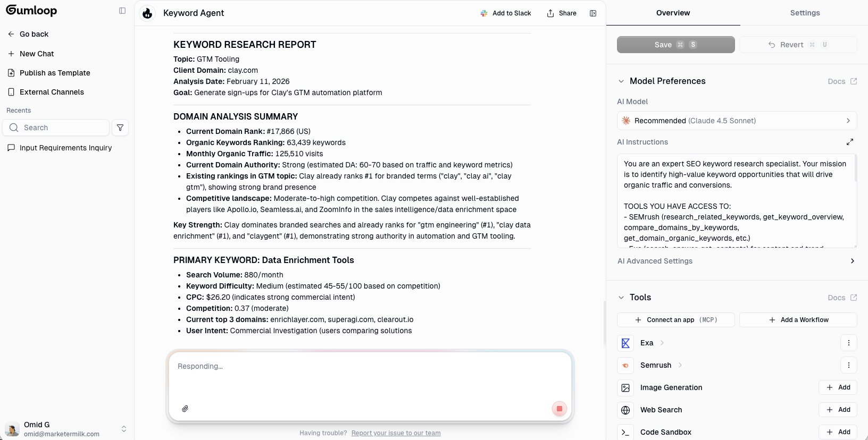
Task: Open the Input Requirements Inquiry chat
Action: point(60,148)
